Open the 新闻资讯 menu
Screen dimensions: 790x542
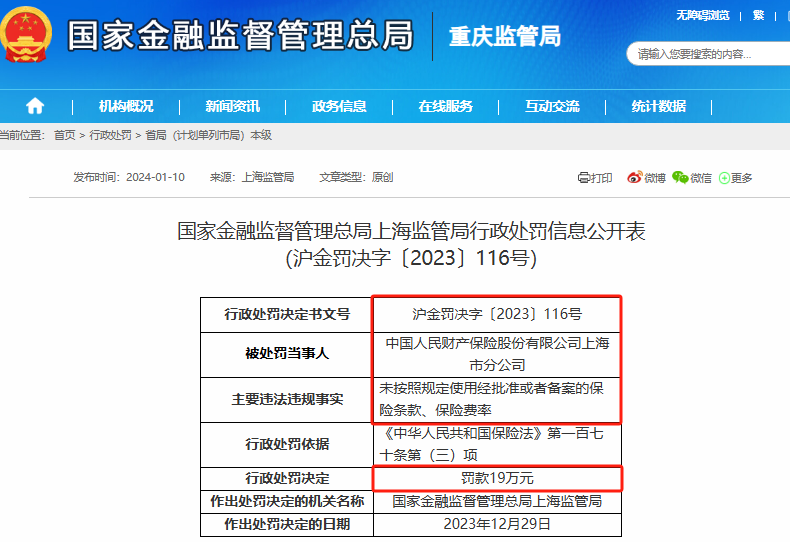point(232,106)
